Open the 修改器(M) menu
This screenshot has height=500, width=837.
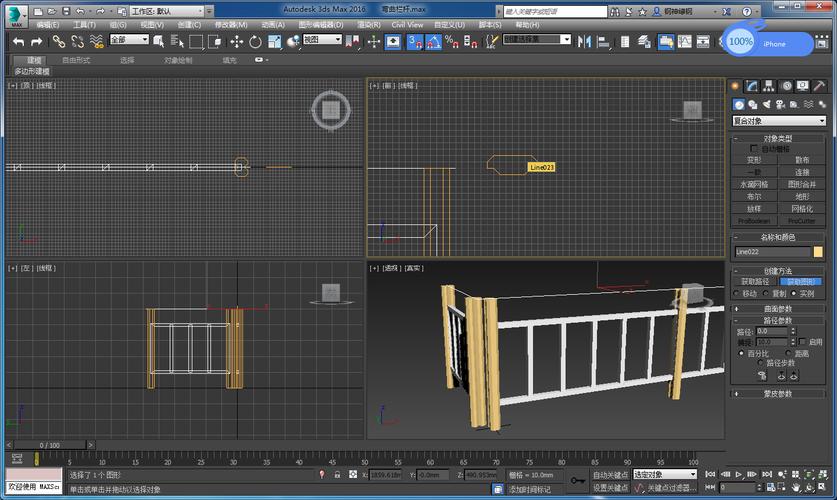tap(231, 24)
